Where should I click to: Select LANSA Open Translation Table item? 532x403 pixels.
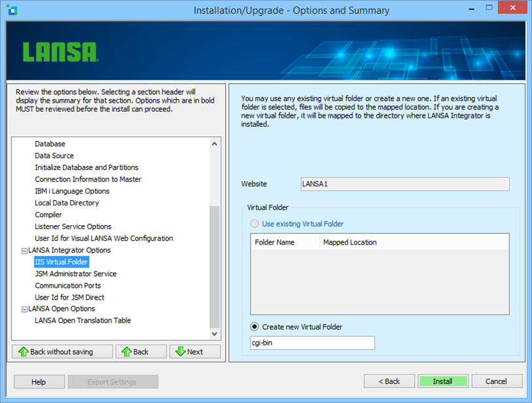[83, 321]
